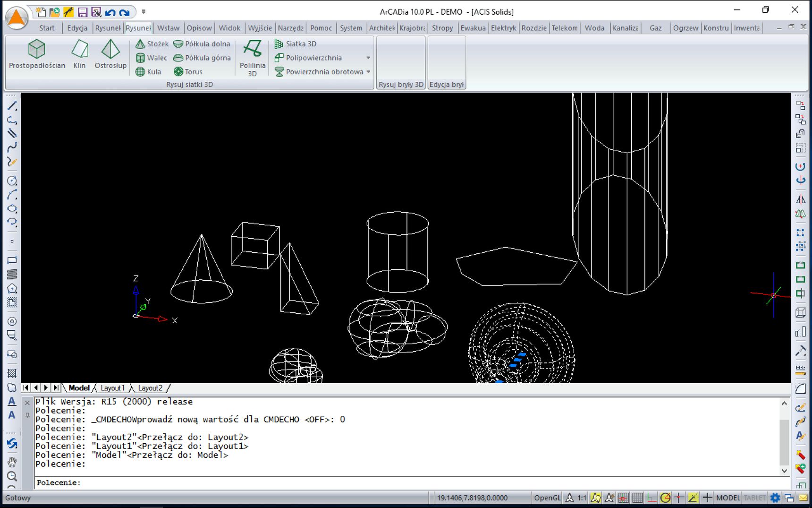Screen dimensions: 812x508
Task: Click the Redo arrow in quick access toolbar
Action: pos(124,12)
